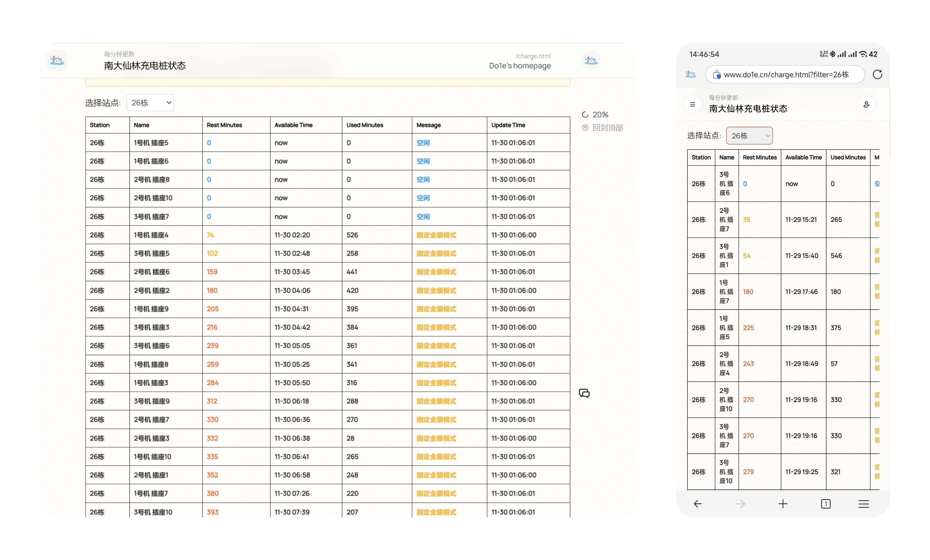930x560 pixels.
Task: Open the chat comments bubble icon
Action: [584, 393]
